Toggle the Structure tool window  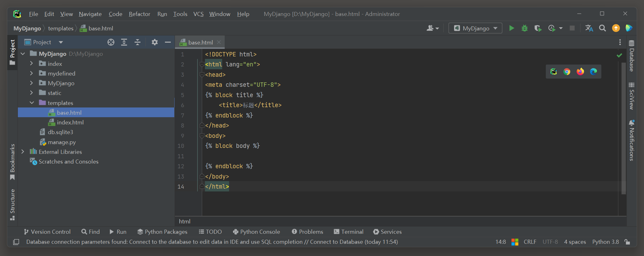pos(13,205)
